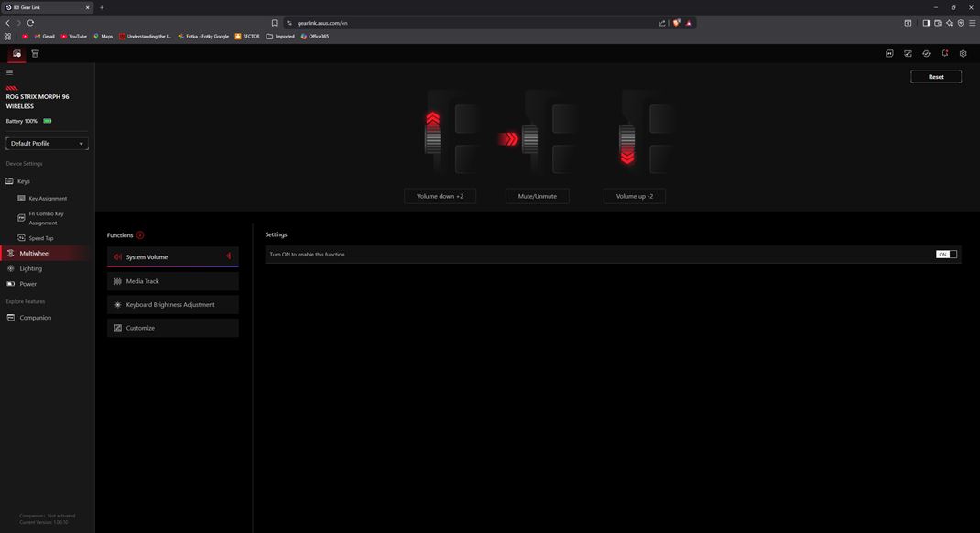Image resolution: width=980 pixels, height=533 pixels.
Task: Open the VPN shield icon in toolbar
Action: 961,23
